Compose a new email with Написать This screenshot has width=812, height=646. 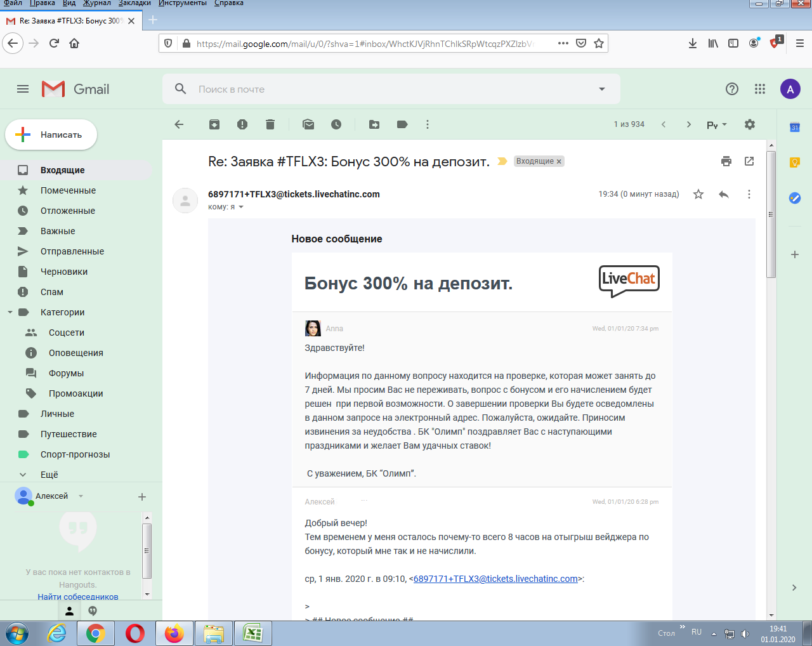51,135
